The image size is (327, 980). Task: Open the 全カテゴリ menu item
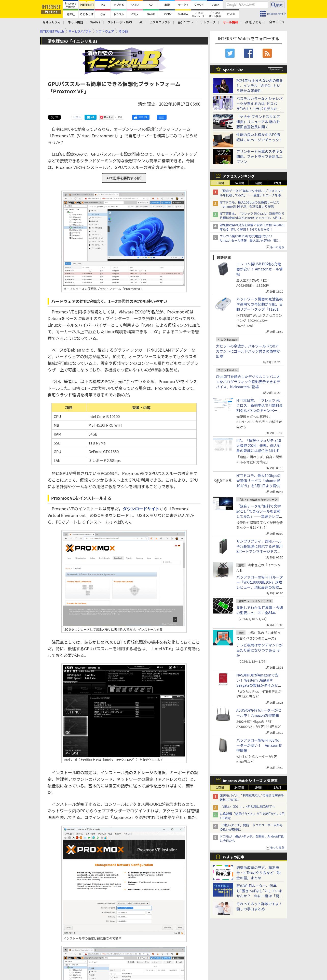pos(276,22)
